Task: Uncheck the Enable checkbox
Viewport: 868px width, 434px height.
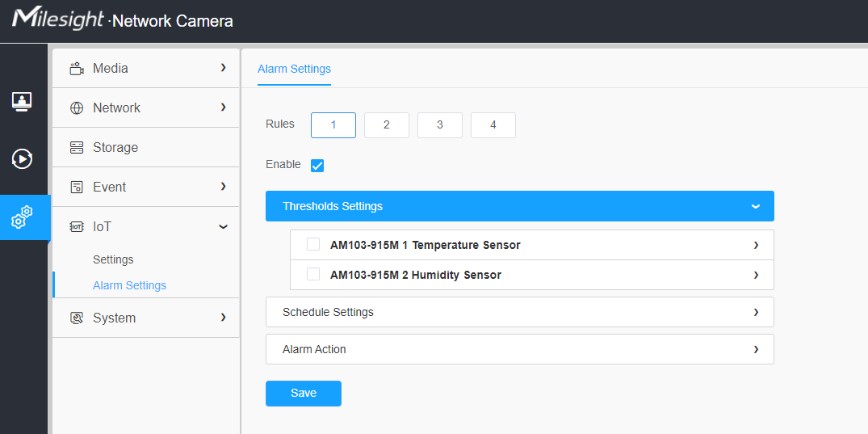Action: pyautogui.click(x=317, y=165)
